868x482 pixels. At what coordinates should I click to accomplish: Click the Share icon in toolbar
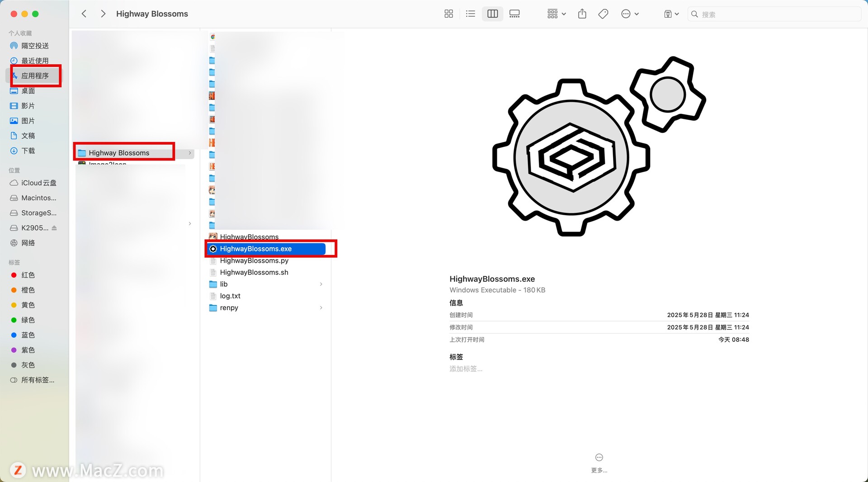[x=582, y=14]
